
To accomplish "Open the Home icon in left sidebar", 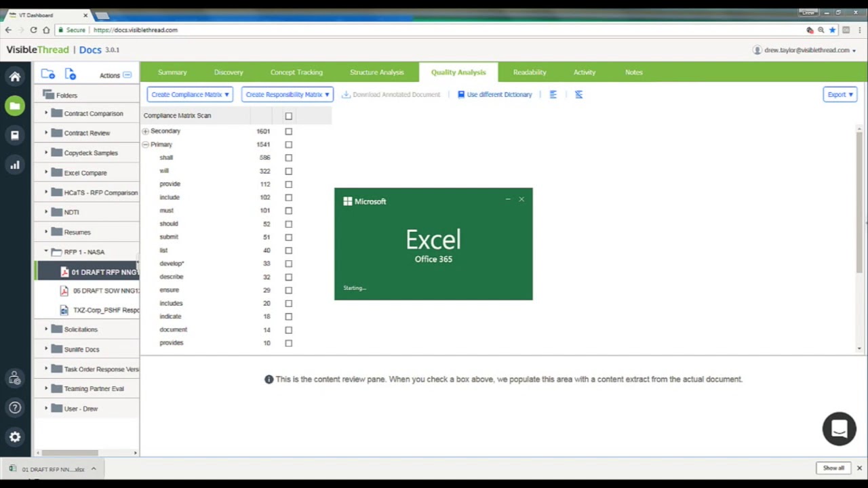I will click(x=15, y=77).
